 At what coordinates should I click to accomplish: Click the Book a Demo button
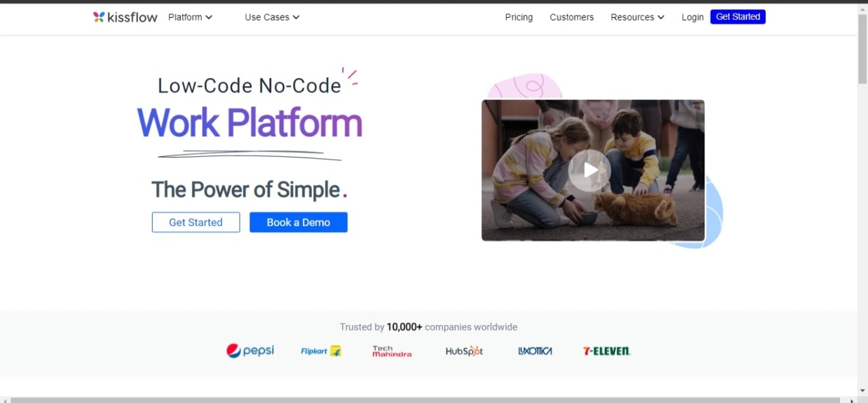coord(298,223)
